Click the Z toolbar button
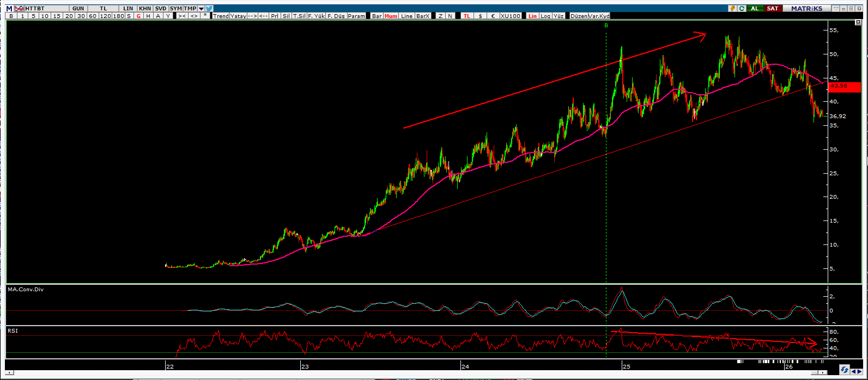The image size is (868, 380). click(440, 16)
